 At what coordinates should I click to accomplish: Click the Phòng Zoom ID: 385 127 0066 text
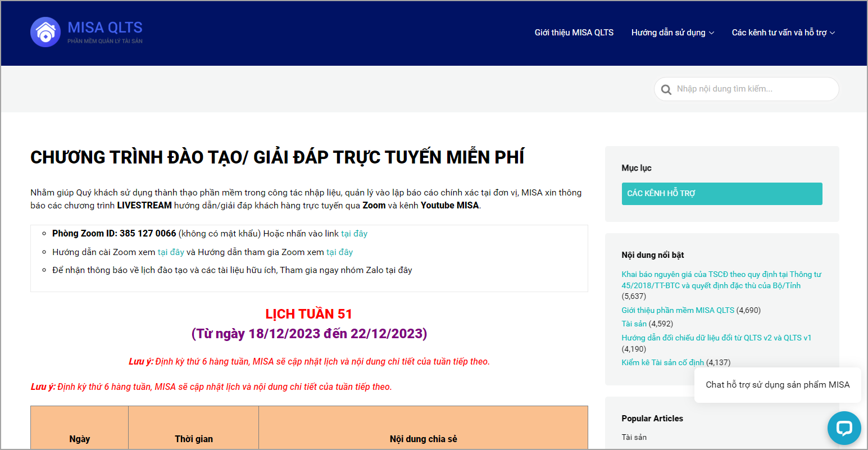coord(114,234)
